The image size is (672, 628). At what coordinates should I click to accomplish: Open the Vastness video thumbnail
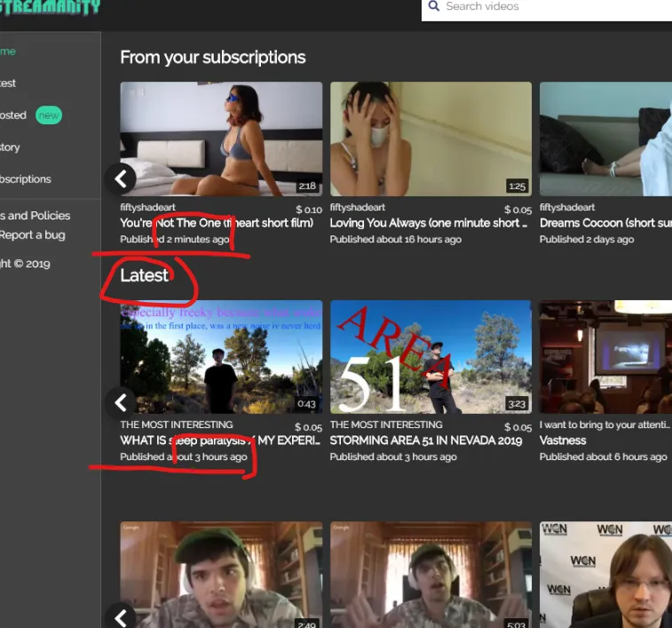605,357
